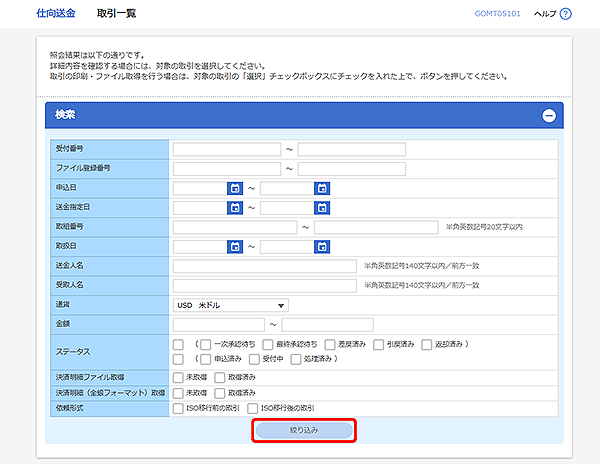Tick the 差戻済み status checkbox

tap(330, 345)
